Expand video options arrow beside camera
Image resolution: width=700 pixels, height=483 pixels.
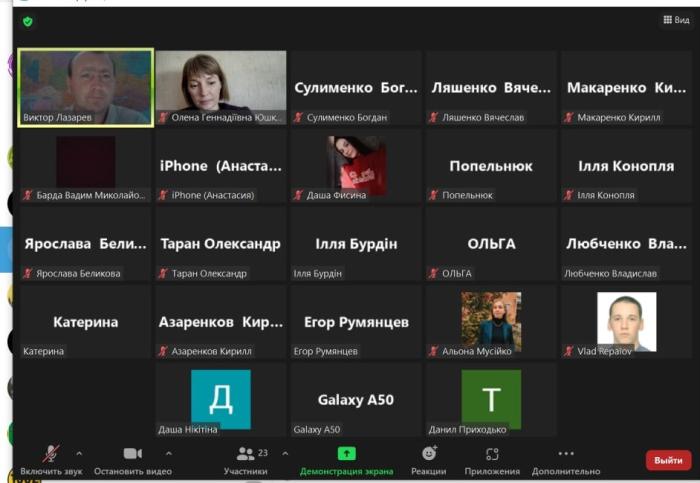[168, 453]
